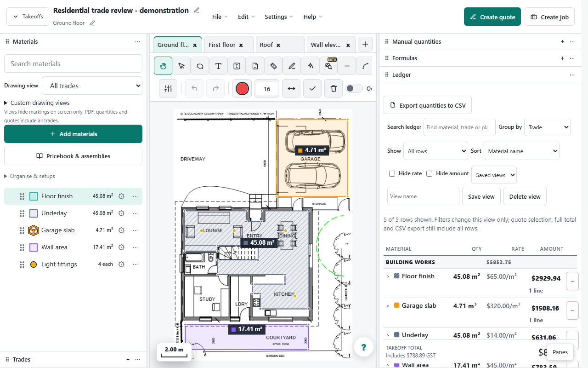Select the arrow pointer tool

pos(181,66)
